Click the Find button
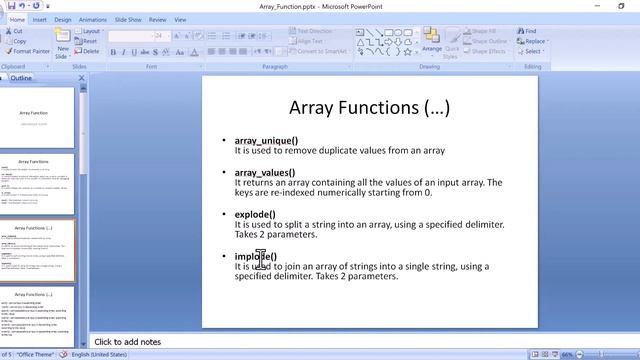This screenshot has height=360, width=640. (527, 31)
